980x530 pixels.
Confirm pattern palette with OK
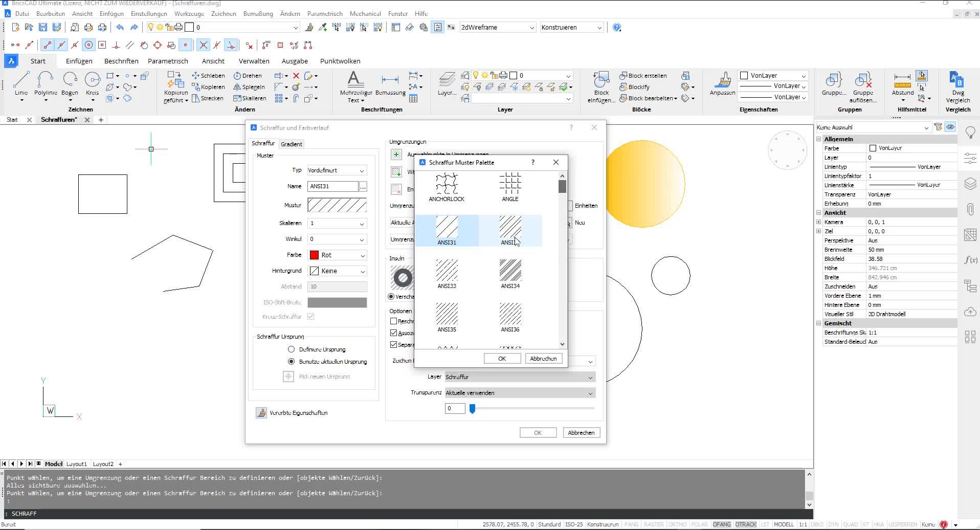502,359
